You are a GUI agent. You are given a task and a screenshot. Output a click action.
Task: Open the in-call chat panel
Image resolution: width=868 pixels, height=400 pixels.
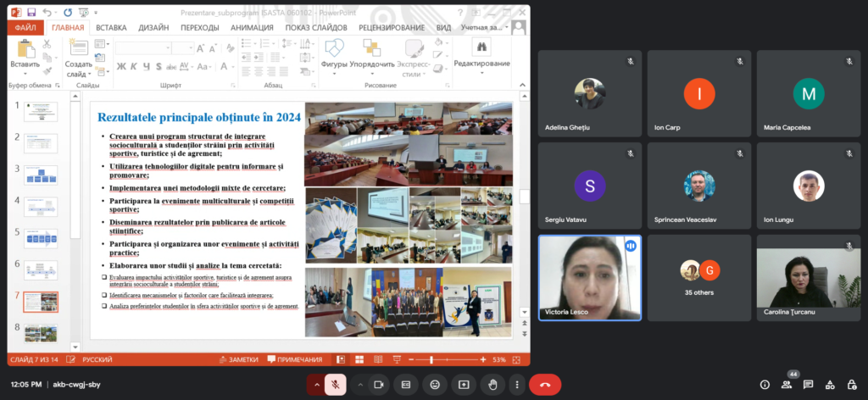[809, 384]
